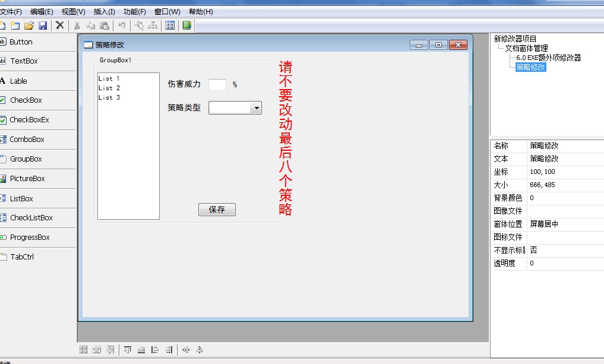Click the 透明度 property value
604x364 pixels.
click(565, 264)
